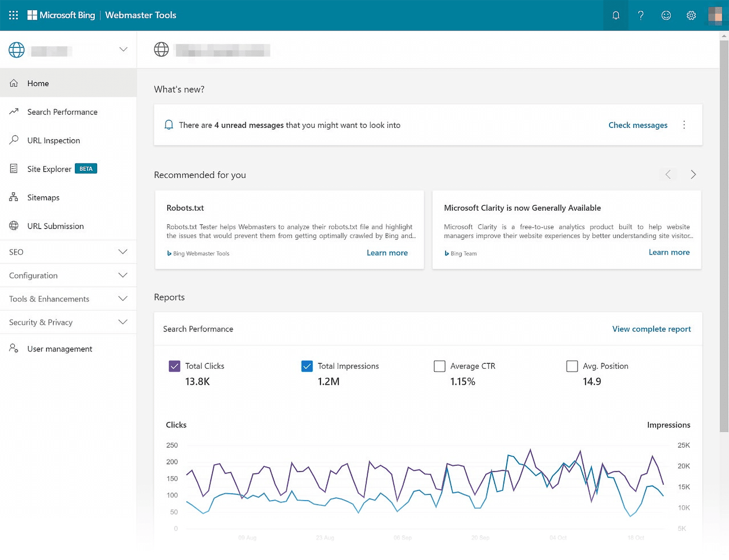The image size is (729, 560).
Task: Open the site selector dropdown chevron
Action: [x=123, y=49]
